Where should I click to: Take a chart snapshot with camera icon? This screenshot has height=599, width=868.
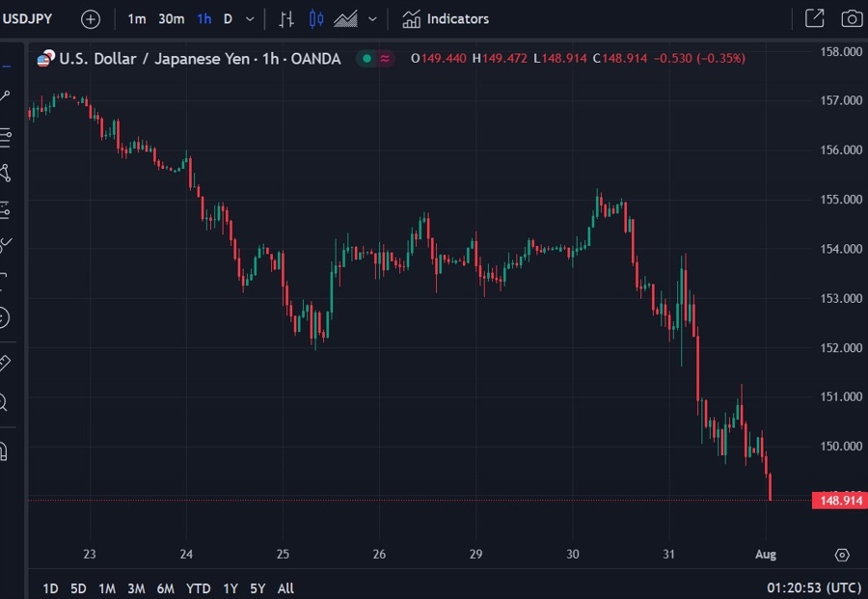(852, 19)
